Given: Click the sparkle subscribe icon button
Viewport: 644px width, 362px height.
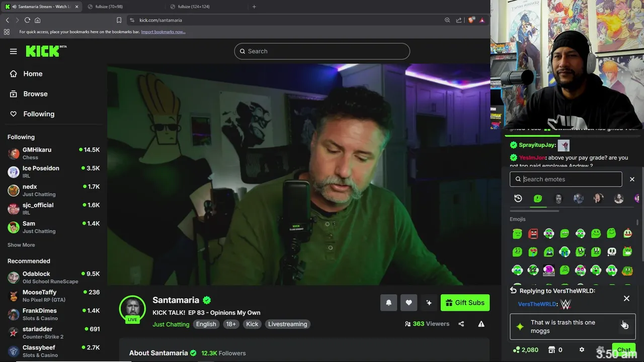Looking at the screenshot, I should pos(429,303).
